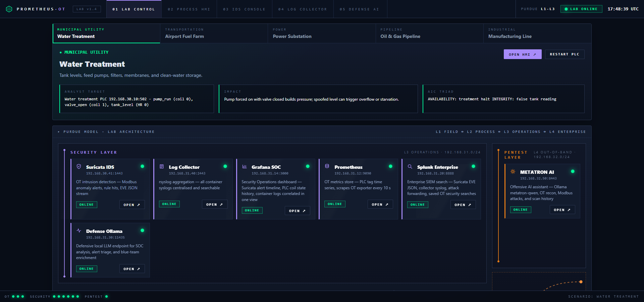Image resolution: width=644 pixels, height=302 pixels.
Task: Open the METATRON AI service
Action: (562, 210)
